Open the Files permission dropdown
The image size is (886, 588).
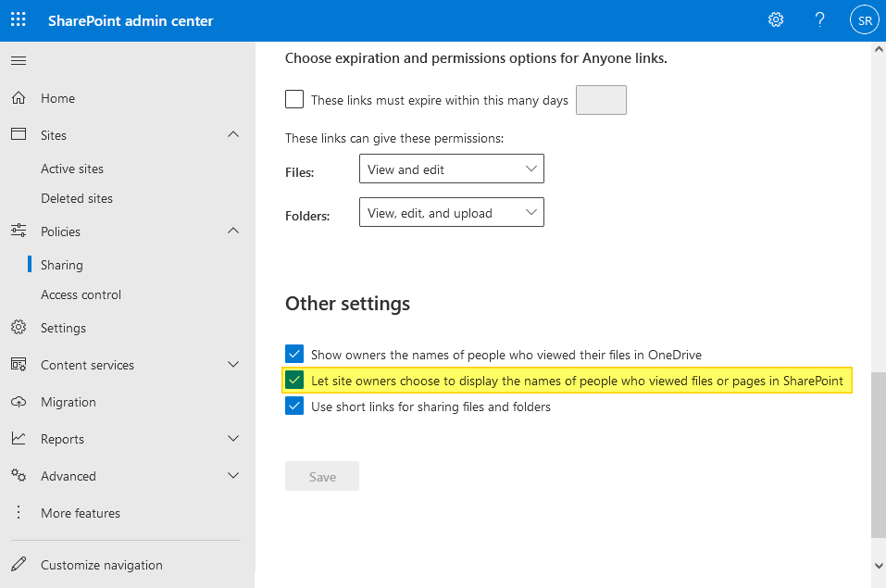pyautogui.click(x=451, y=169)
